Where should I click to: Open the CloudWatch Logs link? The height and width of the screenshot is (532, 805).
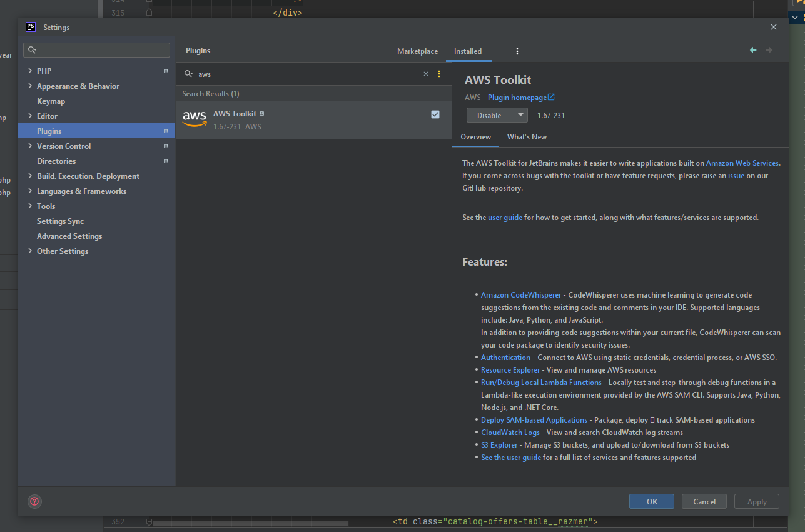tap(510, 433)
